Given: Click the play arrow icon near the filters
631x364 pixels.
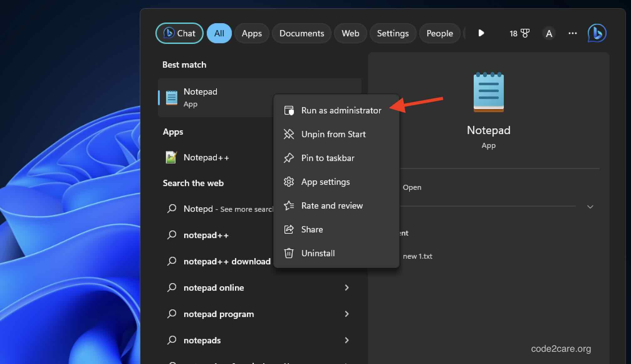Looking at the screenshot, I should click(x=481, y=33).
